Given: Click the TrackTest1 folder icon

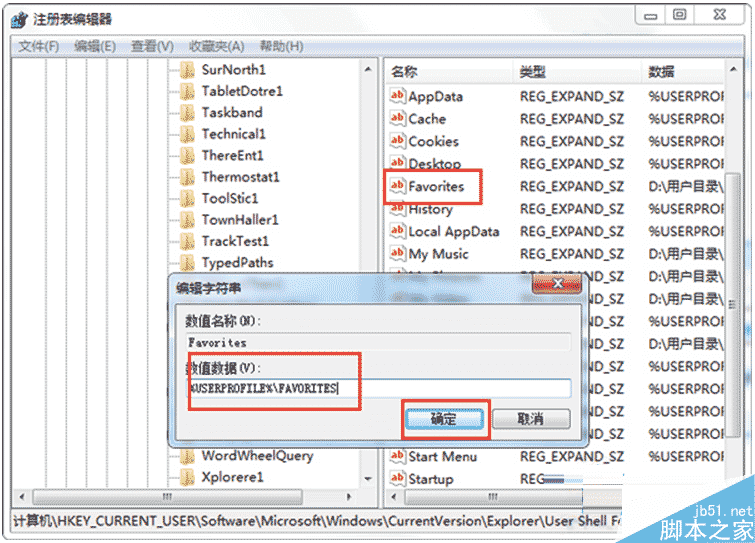Looking at the screenshot, I should pyautogui.click(x=187, y=242).
